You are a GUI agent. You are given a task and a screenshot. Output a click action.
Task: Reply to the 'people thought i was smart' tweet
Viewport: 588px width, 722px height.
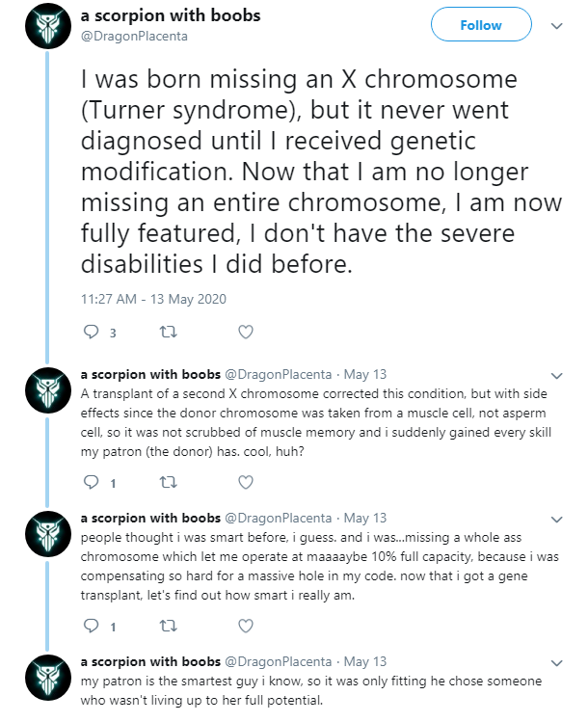tap(92, 627)
